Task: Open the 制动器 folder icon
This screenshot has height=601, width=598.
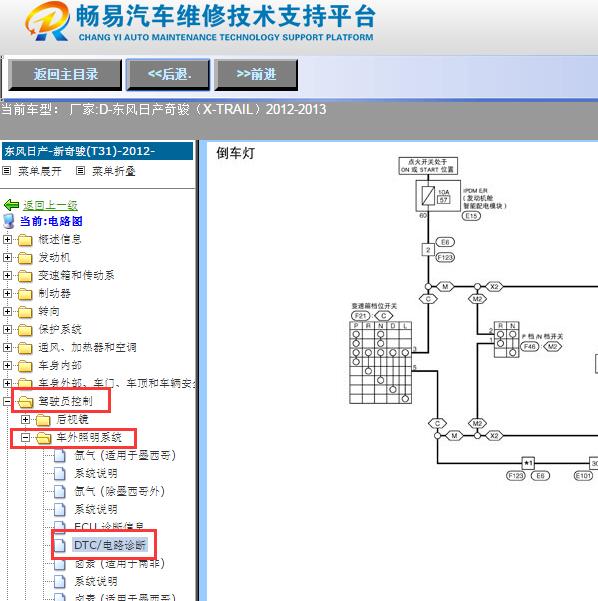Action: coord(25,294)
